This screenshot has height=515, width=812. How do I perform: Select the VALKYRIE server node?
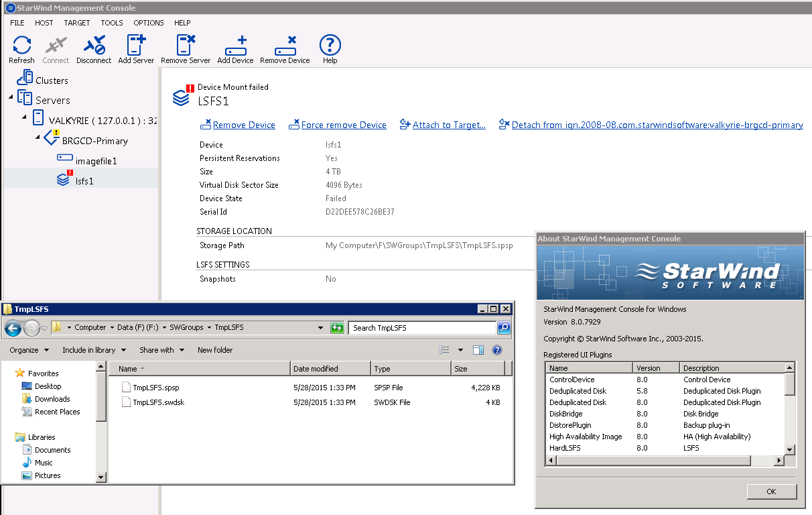click(x=103, y=121)
